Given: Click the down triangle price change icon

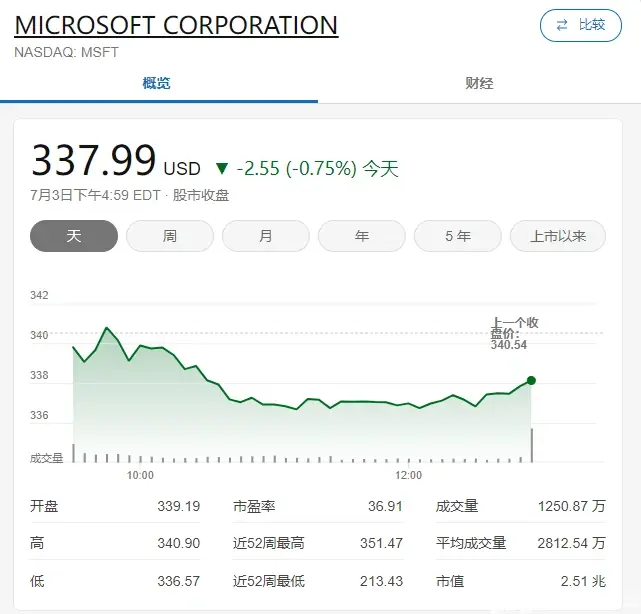Looking at the screenshot, I should [x=222, y=169].
